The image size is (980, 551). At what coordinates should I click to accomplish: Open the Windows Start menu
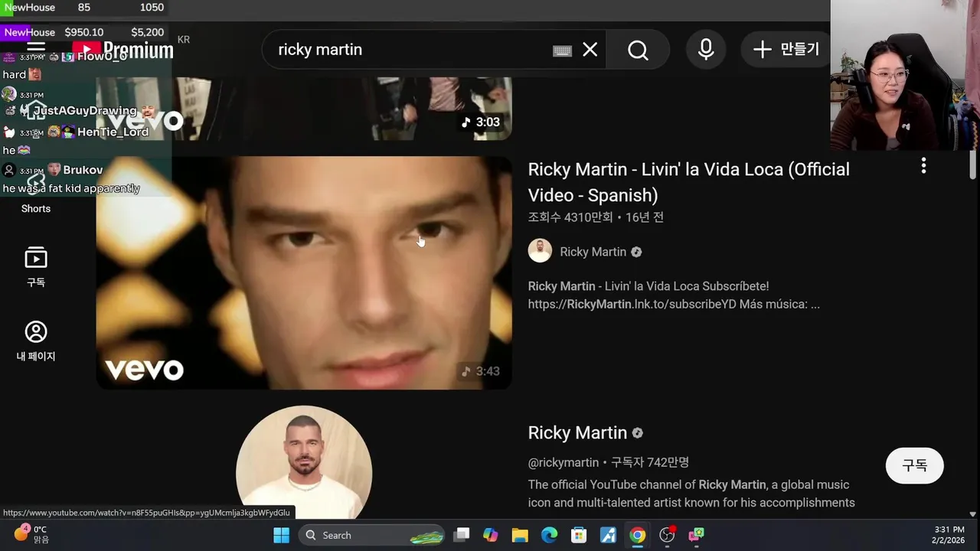pyautogui.click(x=282, y=535)
